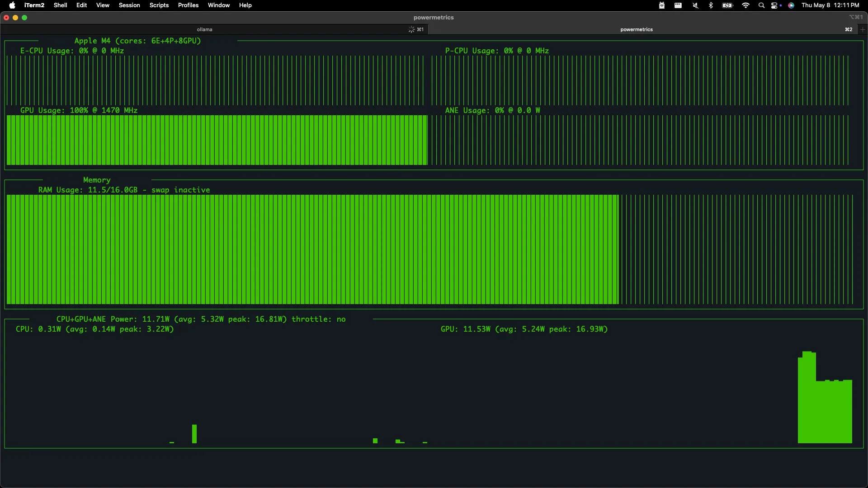Open the Apple menu
Screen dimensions: 868x488
click(x=12, y=5)
